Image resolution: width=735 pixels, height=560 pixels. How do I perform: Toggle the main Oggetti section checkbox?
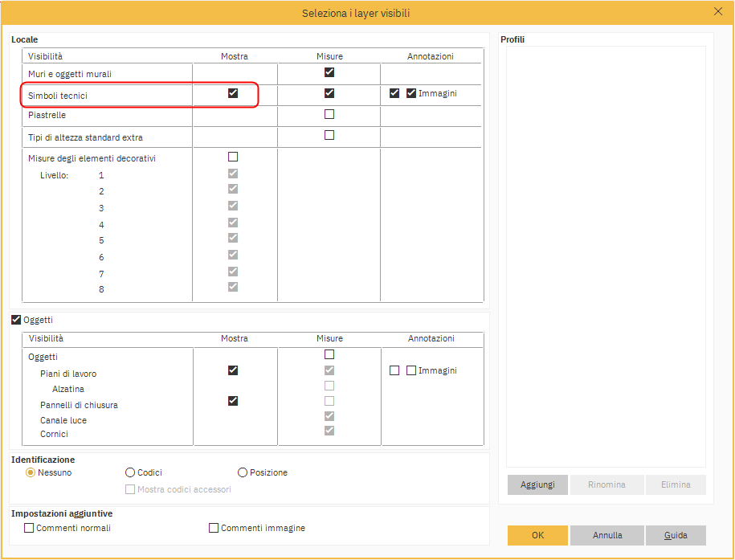17,320
